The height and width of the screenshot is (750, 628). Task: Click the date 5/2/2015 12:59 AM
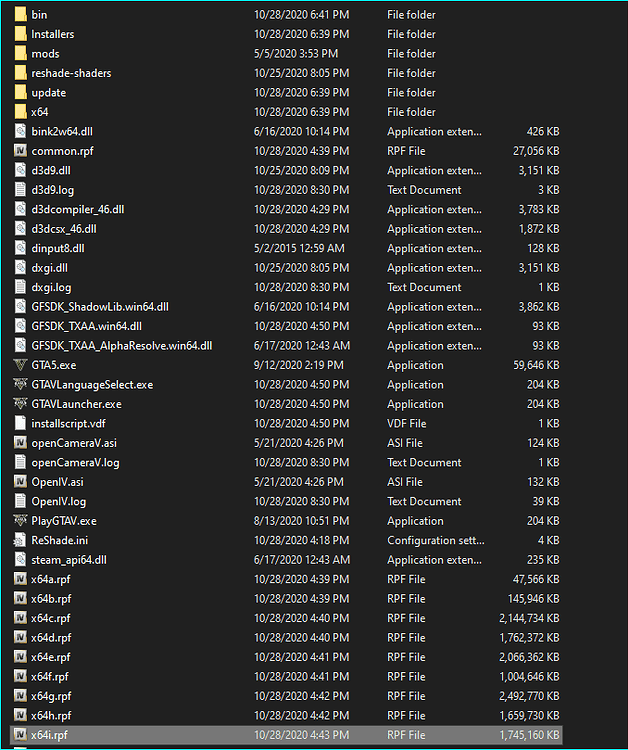tap(299, 248)
